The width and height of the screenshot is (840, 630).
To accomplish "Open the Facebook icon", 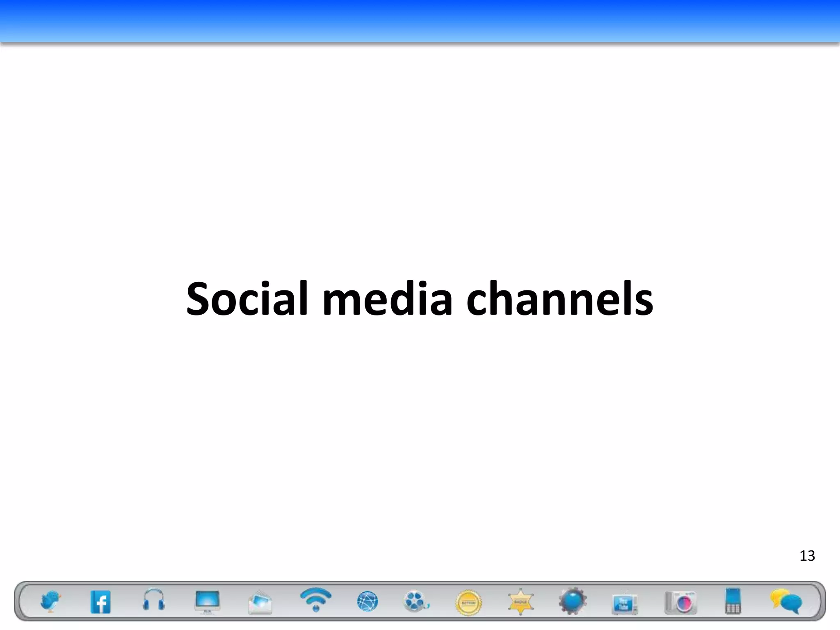I will (x=100, y=602).
